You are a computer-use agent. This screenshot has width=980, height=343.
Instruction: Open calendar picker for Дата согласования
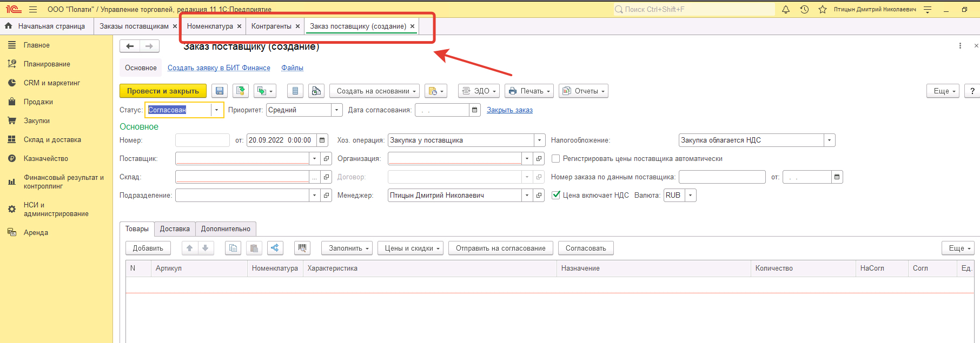475,110
